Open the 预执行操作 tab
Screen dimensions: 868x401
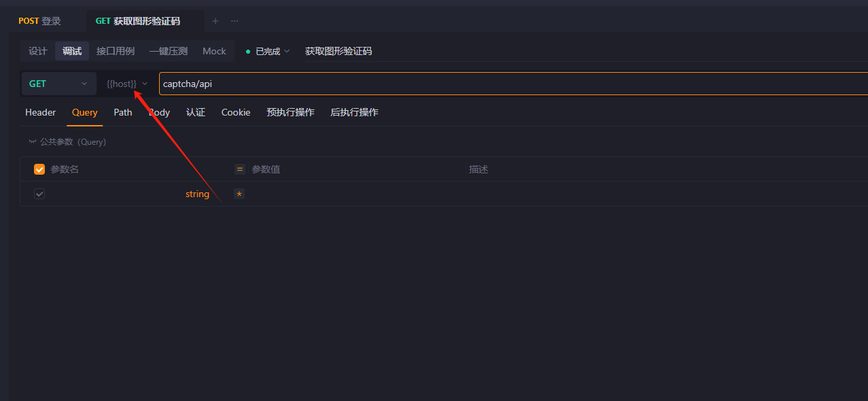tap(291, 112)
